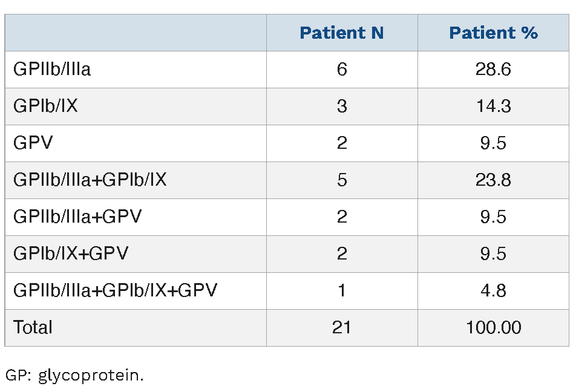Select the GPIIb/IIIa+GPIb/IX row label

[x=90, y=180]
